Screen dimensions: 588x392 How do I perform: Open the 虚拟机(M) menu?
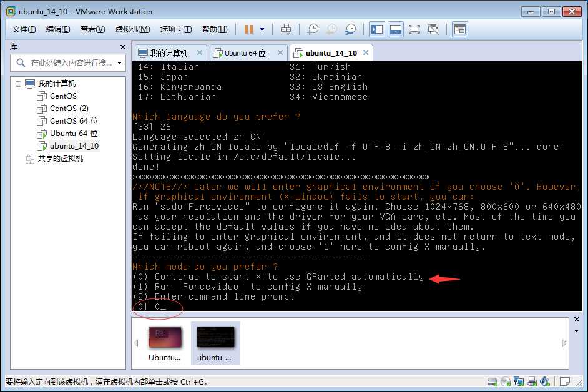(133, 29)
